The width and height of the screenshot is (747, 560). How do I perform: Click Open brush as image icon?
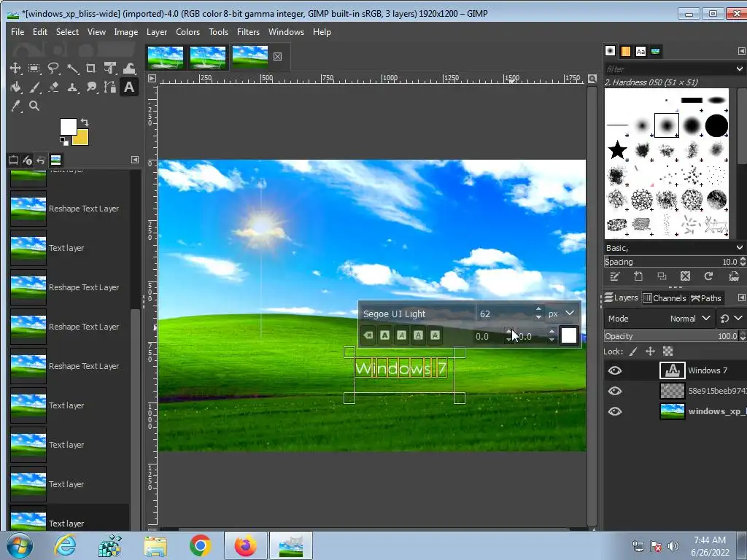pyautogui.click(x=734, y=276)
